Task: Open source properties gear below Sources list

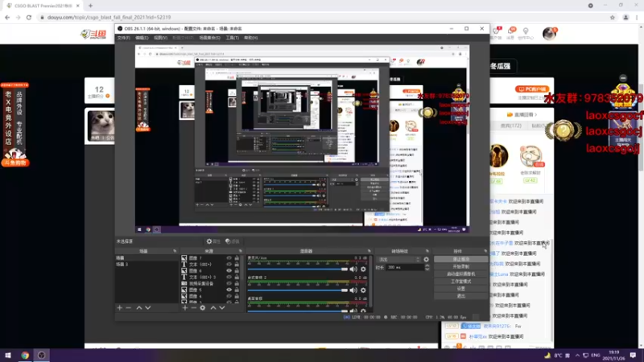Action: click(203, 308)
